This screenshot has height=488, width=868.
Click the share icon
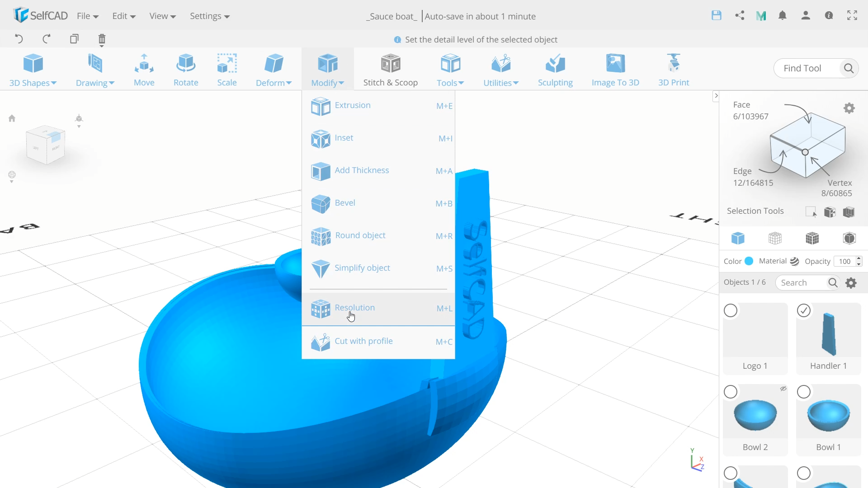(x=740, y=15)
